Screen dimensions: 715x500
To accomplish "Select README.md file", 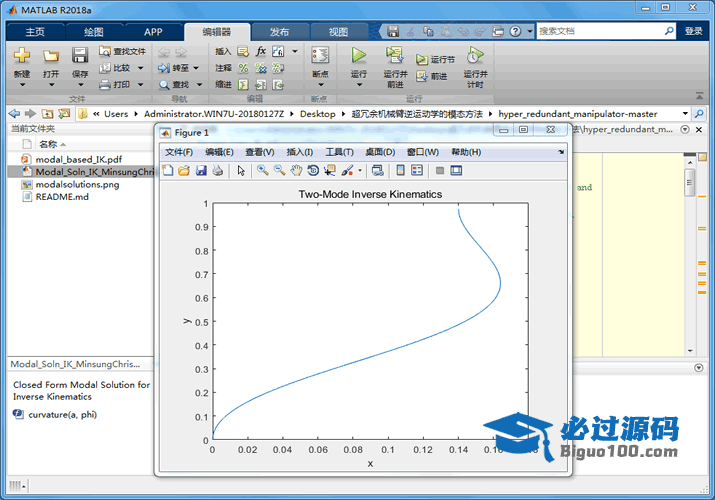I will point(62,196).
